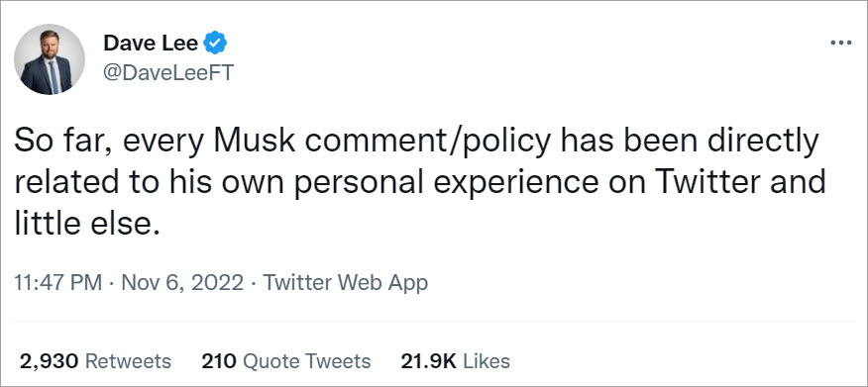The height and width of the screenshot is (387, 868).
Task: Show the 21.9K Likes list
Action: [455, 361]
